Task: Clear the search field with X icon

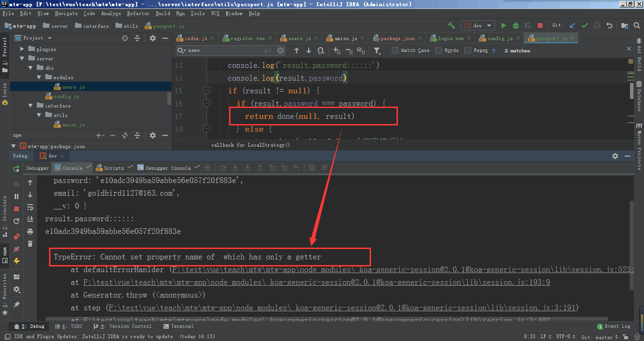Action: click(281, 50)
